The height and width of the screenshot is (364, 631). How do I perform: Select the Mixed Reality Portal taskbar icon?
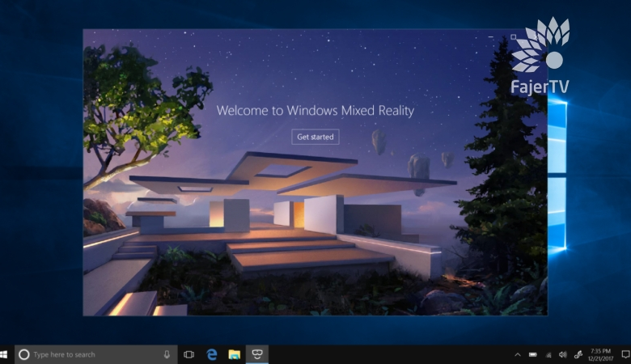click(x=257, y=354)
